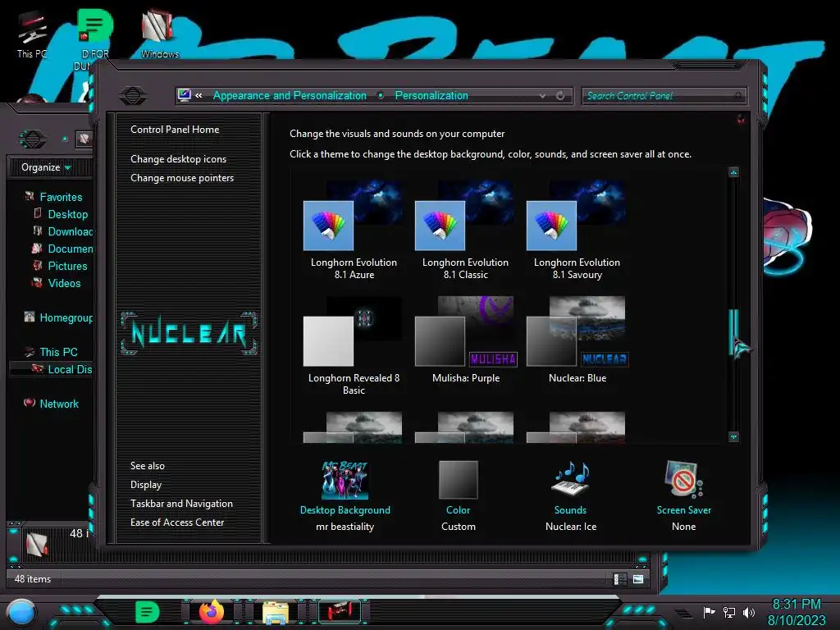Open the taskbar clock and date
This screenshot has height=630, width=840.
tap(797, 612)
